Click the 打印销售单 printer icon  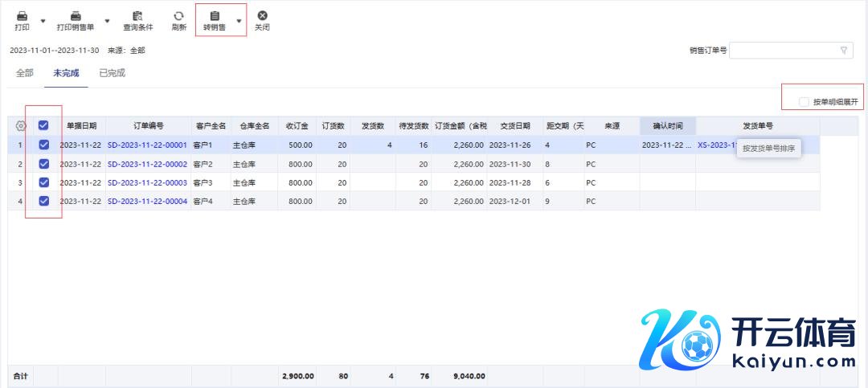click(76, 15)
